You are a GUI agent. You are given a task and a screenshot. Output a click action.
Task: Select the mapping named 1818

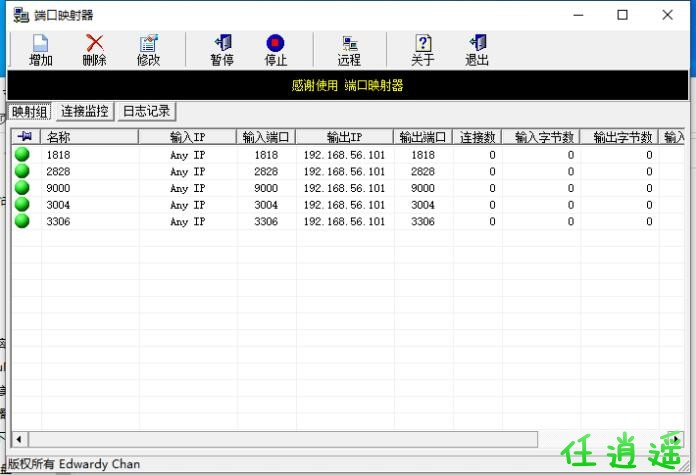(58, 155)
